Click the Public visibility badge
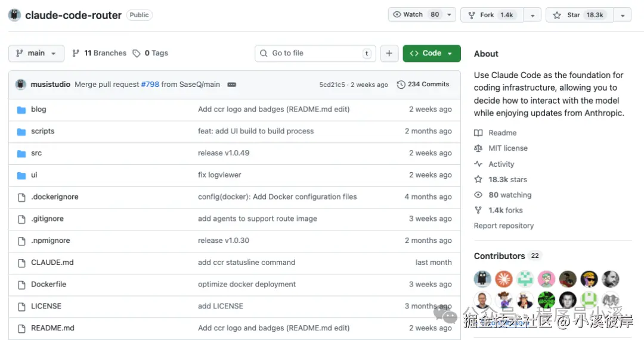The width and height of the screenshot is (644, 340). click(x=139, y=15)
